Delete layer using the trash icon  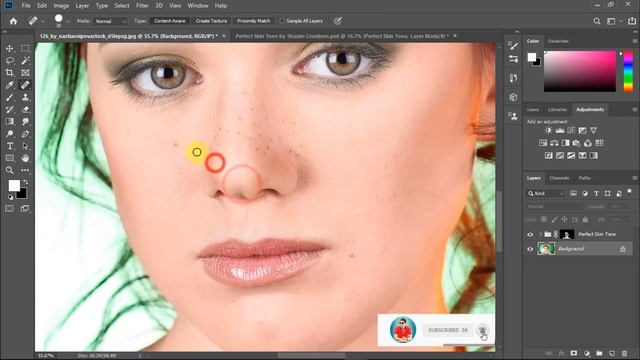click(x=624, y=353)
